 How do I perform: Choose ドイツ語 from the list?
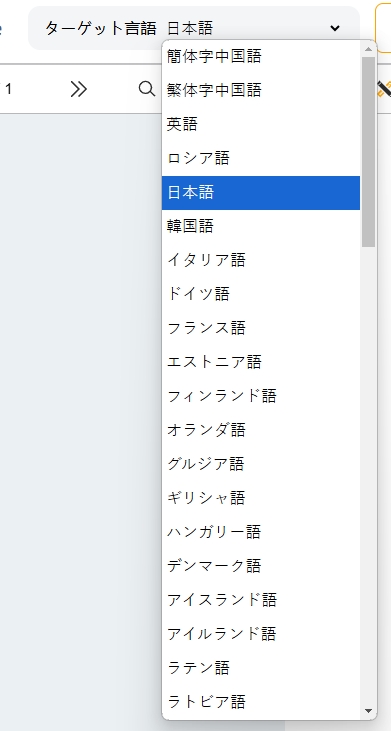click(x=261, y=294)
